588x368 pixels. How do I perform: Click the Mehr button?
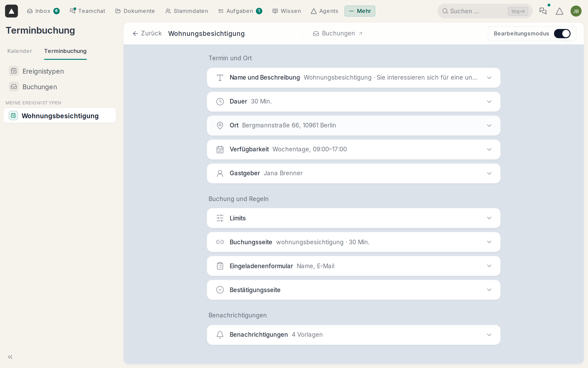(360, 11)
